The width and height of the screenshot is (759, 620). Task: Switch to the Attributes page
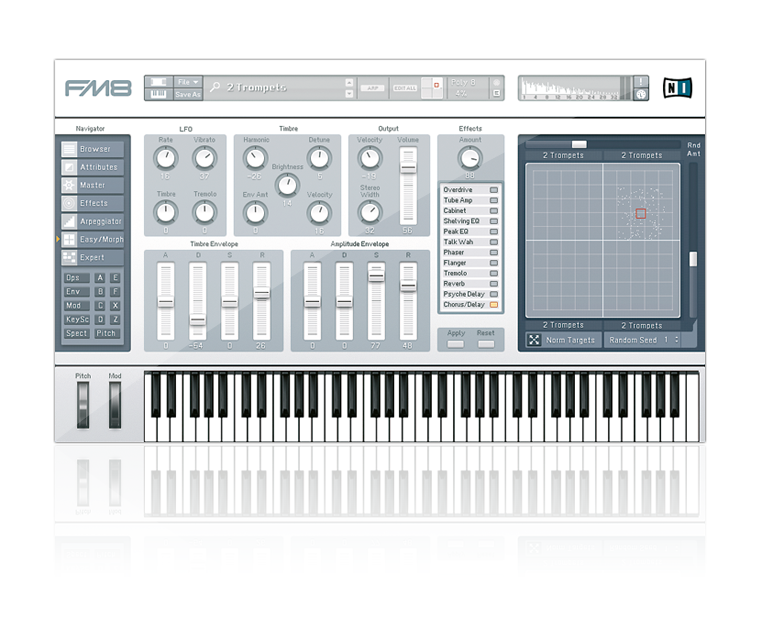click(92, 167)
